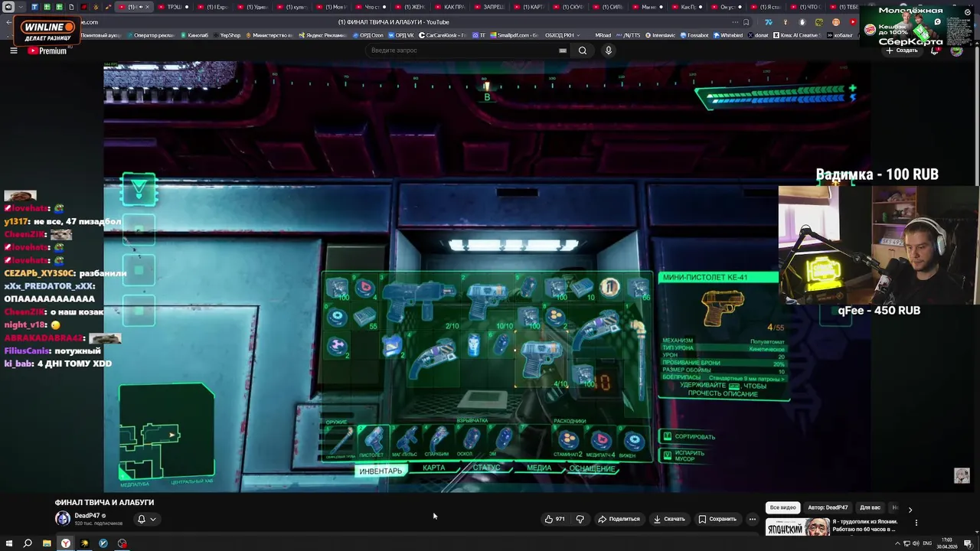This screenshot has width=980, height=551.
Task: Open Windows taskbar search
Action: 28,543
